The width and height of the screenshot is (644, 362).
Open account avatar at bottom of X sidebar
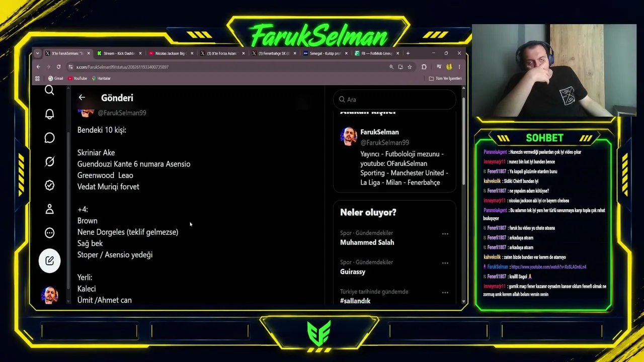point(49,295)
